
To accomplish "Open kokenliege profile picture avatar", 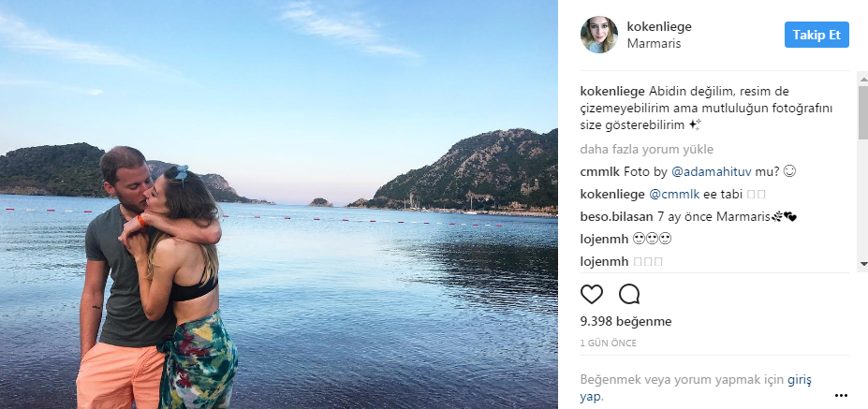I will pos(599,35).
